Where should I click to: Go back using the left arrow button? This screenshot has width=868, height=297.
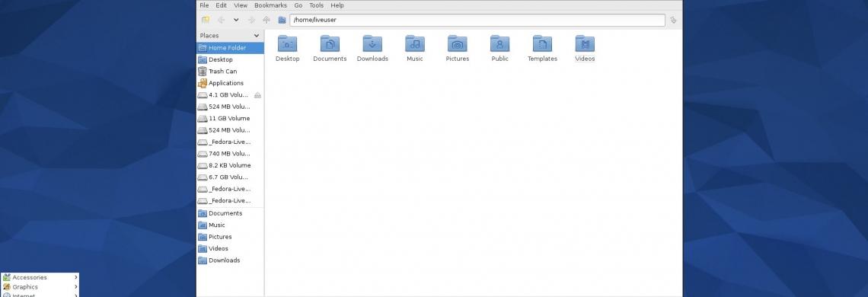[x=221, y=20]
